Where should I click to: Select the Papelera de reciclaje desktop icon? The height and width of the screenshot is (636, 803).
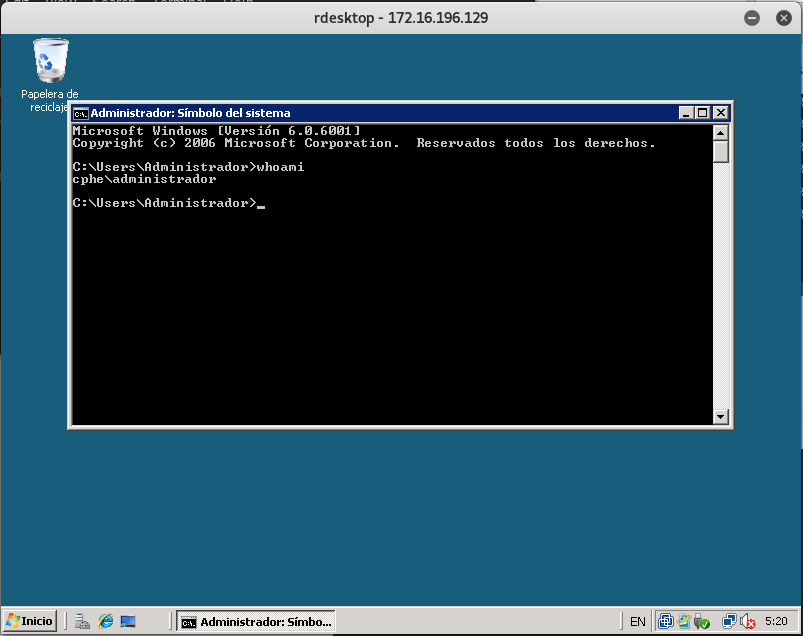(50, 75)
